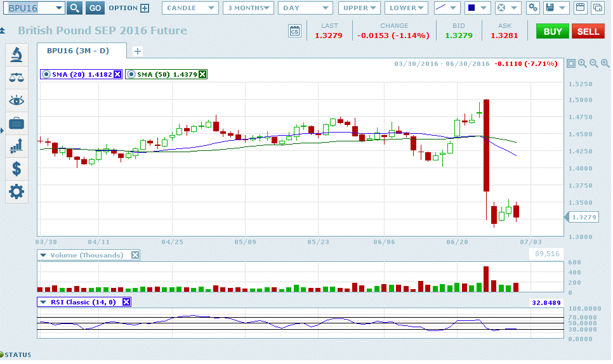The height and width of the screenshot is (364, 613).
Task: Click the single window layout icon
Action: click(x=581, y=8)
